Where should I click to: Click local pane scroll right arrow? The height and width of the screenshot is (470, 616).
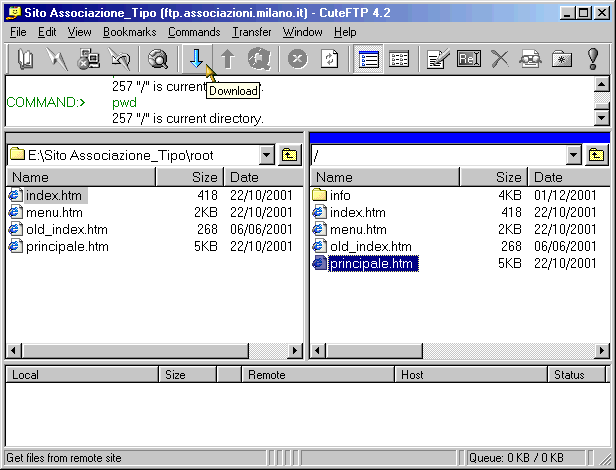[x=295, y=351]
